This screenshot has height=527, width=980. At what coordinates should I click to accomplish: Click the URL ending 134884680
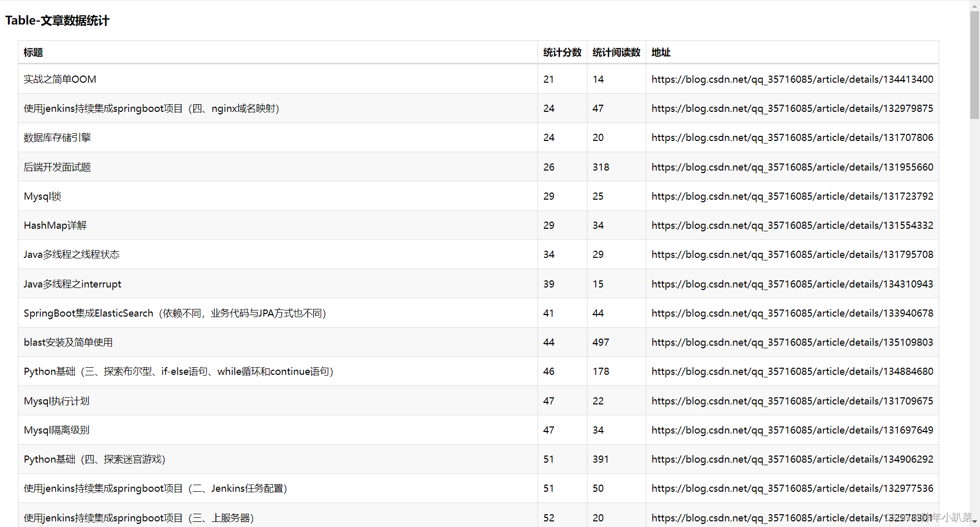[x=792, y=371]
